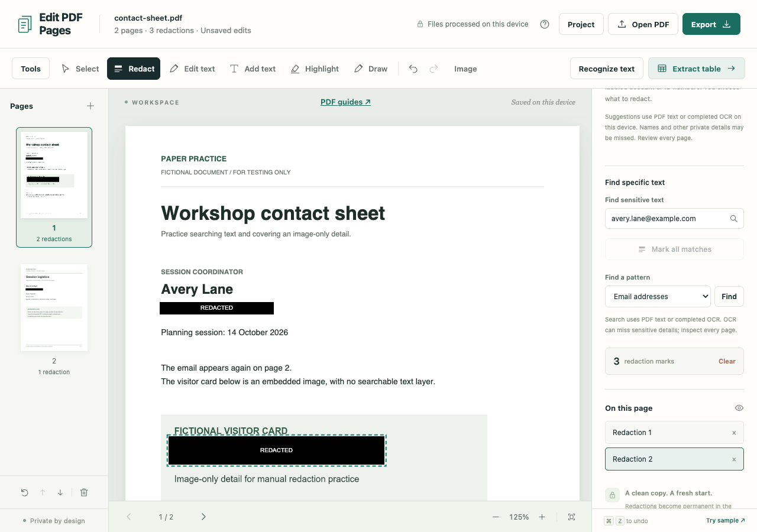Open the Try sample link
The height and width of the screenshot is (532, 757).
[x=726, y=521]
